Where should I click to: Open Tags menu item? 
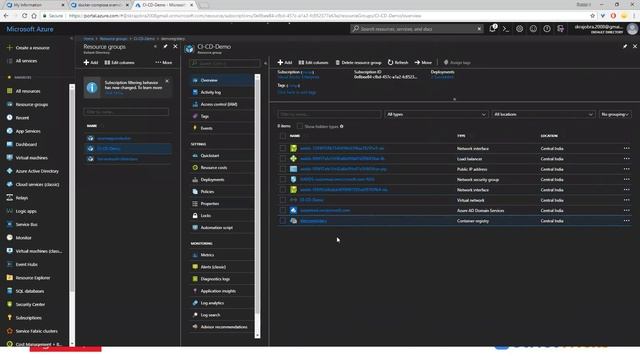click(221, 116)
